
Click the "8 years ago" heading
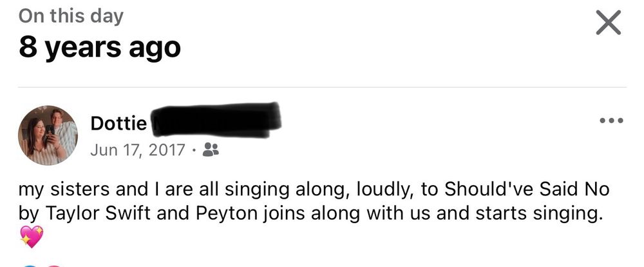pyautogui.click(x=99, y=47)
